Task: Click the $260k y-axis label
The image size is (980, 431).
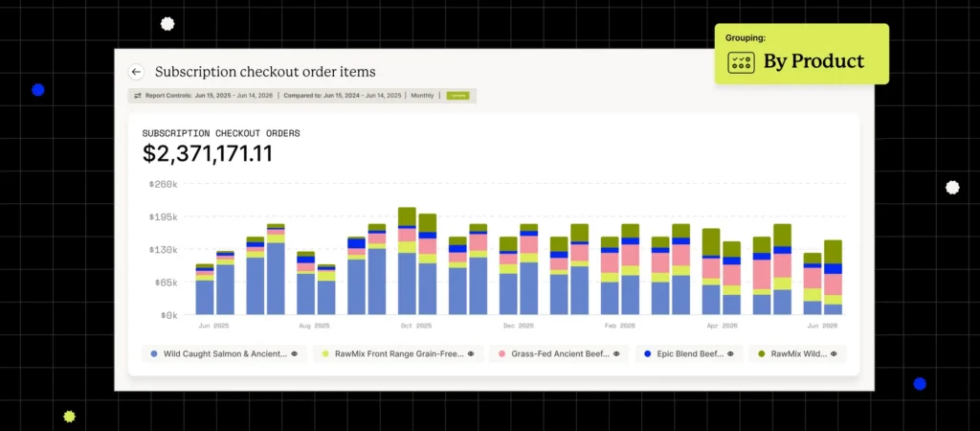Action: tap(163, 184)
